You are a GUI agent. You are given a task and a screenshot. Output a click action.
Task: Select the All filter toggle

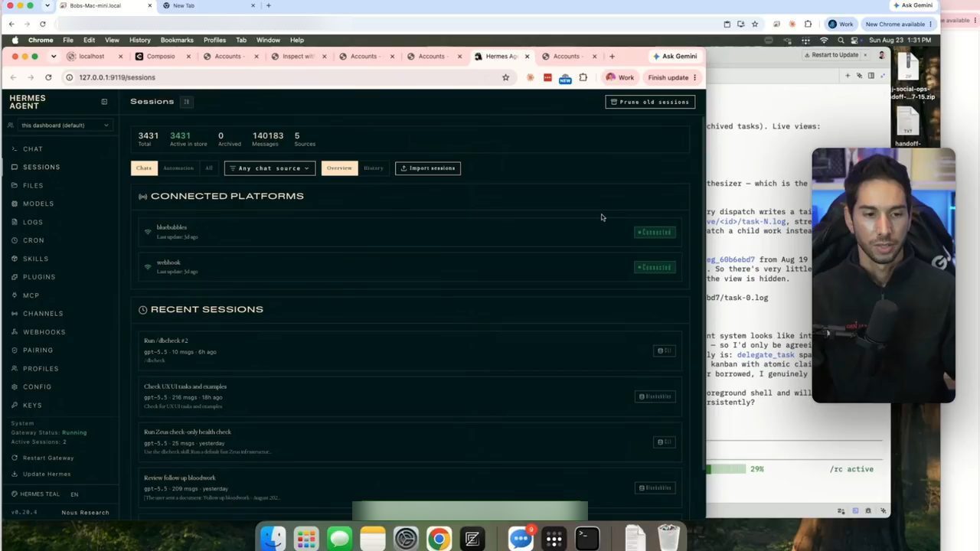[208, 168]
